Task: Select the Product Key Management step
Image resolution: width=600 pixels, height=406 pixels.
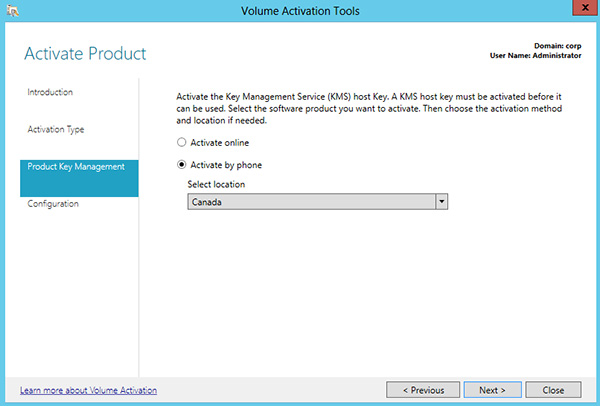Action: (76, 166)
